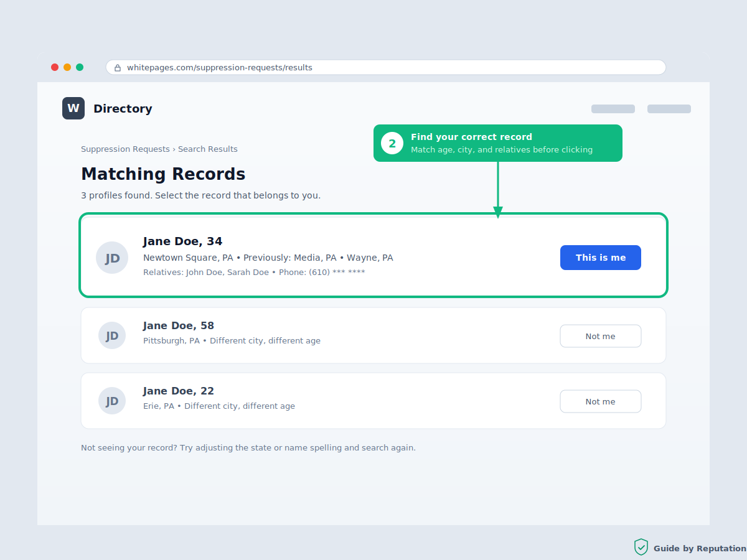Screen dimensions: 747x560
Task: Open the Suppression Requests breadcrumb link
Action: pyautogui.click(x=125, y=149)
